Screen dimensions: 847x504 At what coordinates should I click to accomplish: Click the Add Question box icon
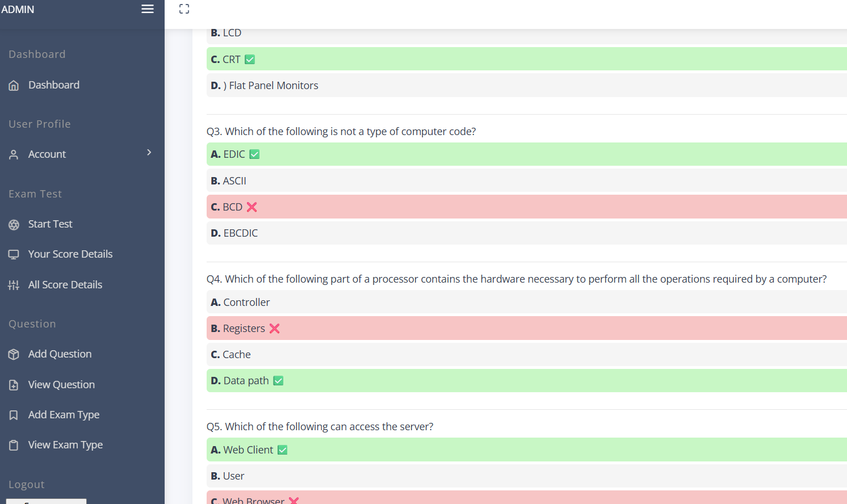14,355
